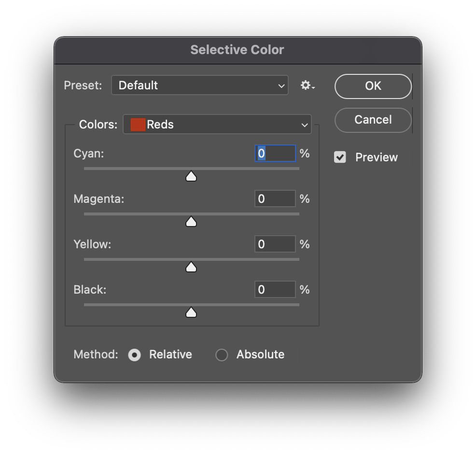This screenshot has height=454, width=476.
Task: Click the Magenta slider handle
Action: coord(191,222)
